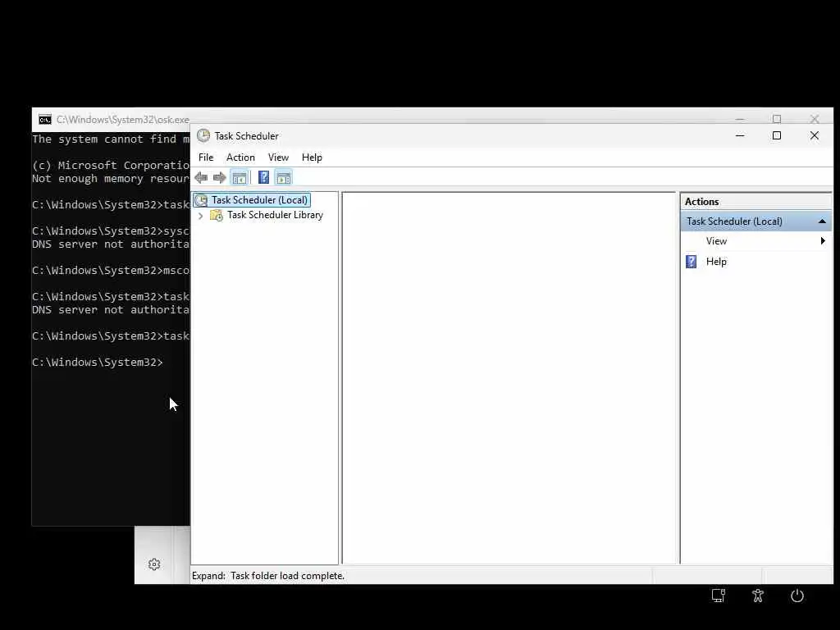
Task: Maximize the Task Scheduler window
Action: [x=777, y=136]
